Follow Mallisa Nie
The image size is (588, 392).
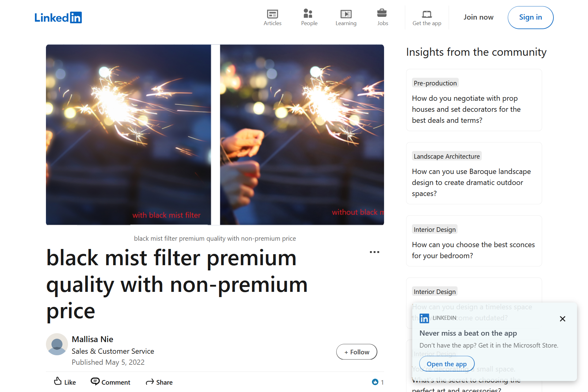click(356, 352)
